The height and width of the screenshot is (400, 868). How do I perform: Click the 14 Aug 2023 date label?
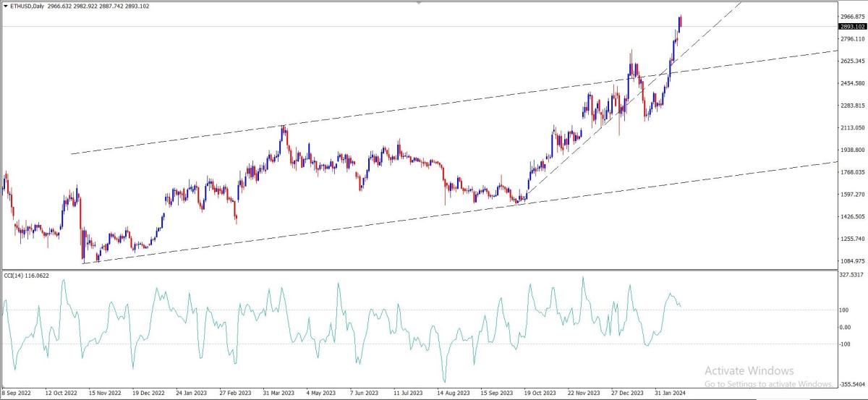coord(451,393)
